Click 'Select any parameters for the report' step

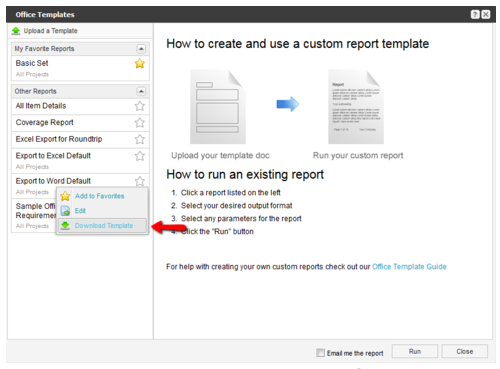[x=241, y=219]
